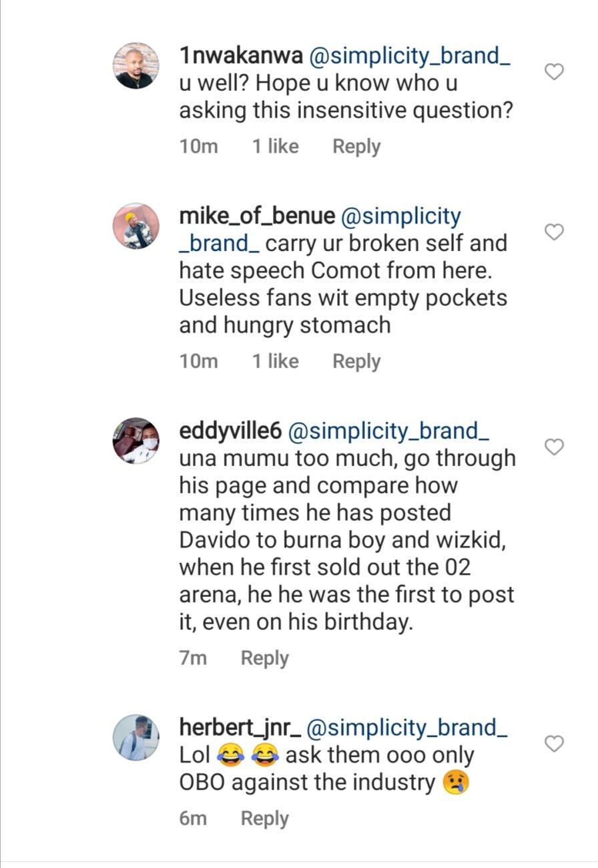The height and width of the screenshot is (868, 598).
Task: Open the 1nwakanwa username link
Action: coord(240,57)
